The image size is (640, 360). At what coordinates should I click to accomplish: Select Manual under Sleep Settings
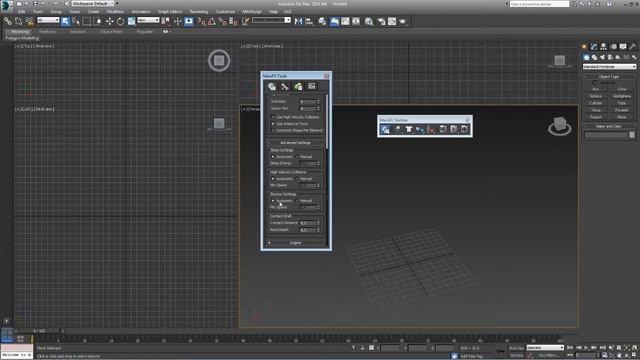(x=297, y=157)
